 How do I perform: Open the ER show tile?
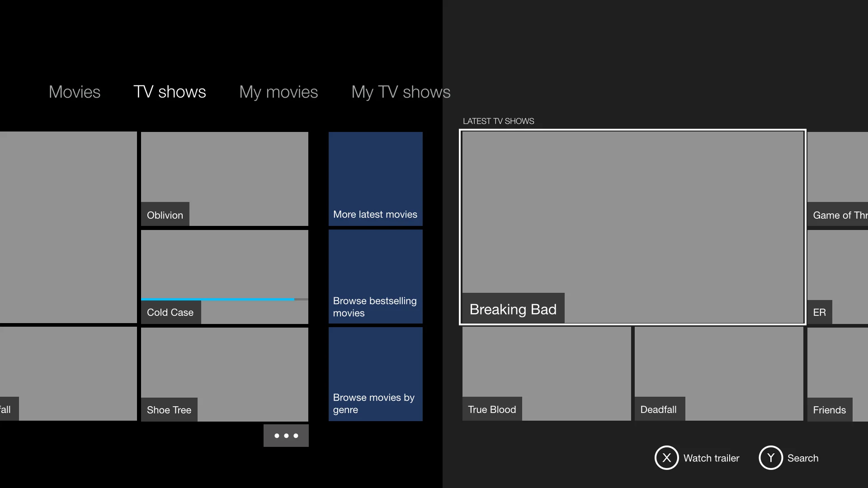point(837,277)
